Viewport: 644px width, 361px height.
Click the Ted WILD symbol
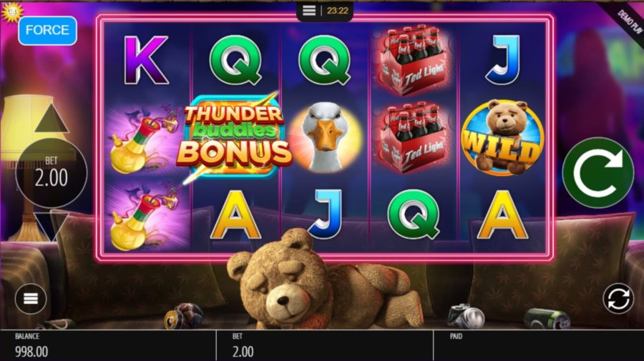(x=502, y=137)
